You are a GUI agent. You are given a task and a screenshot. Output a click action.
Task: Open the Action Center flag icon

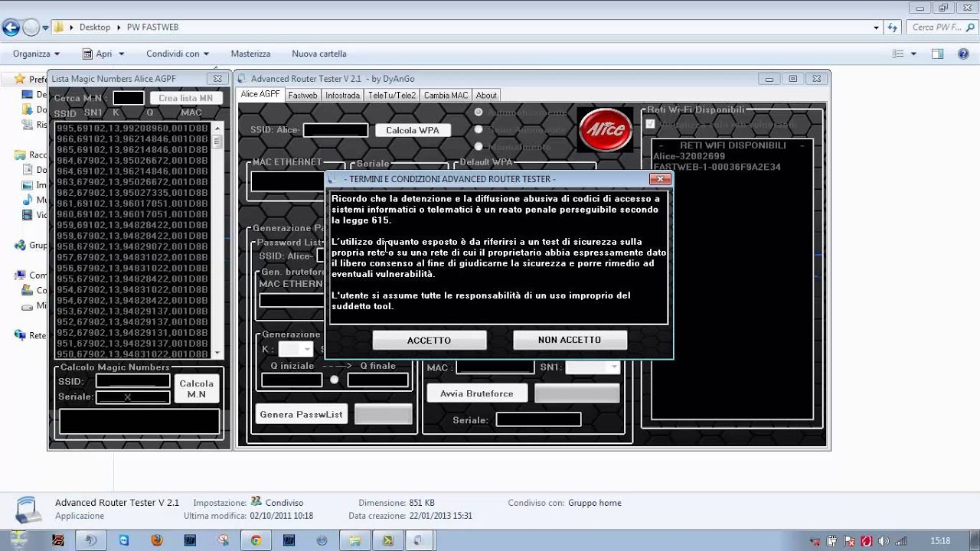click(849, 541)
